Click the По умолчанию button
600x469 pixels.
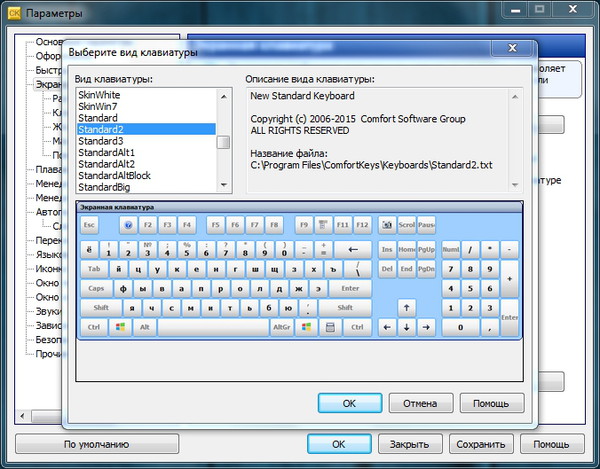97,444
